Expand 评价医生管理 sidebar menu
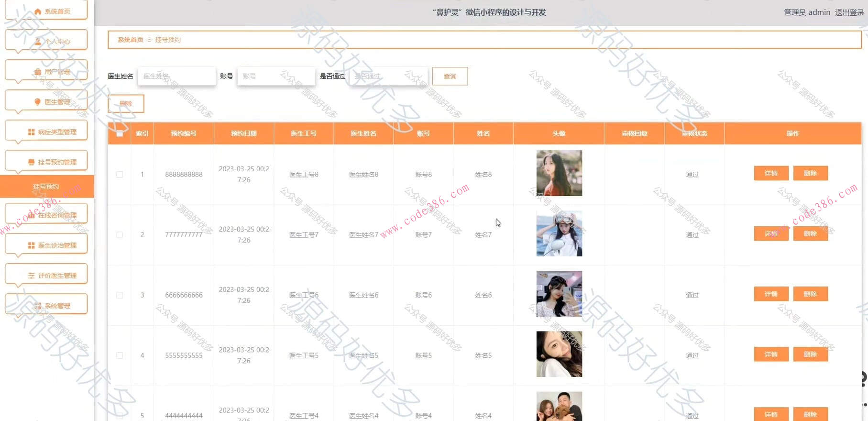Viewport: 868px width, 421px height. click(x=46, y=275)
